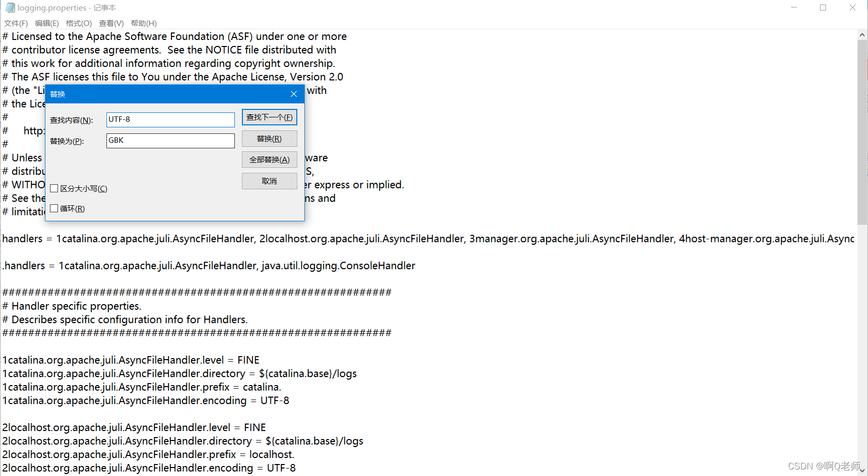Minimize the Notepad window
868x476 pixels.
coord(794,7)
